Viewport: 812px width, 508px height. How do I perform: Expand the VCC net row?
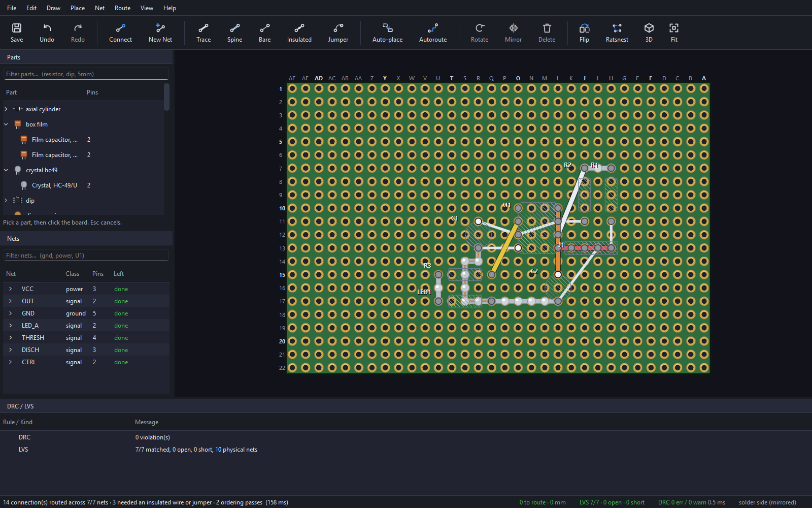point(10,289)
